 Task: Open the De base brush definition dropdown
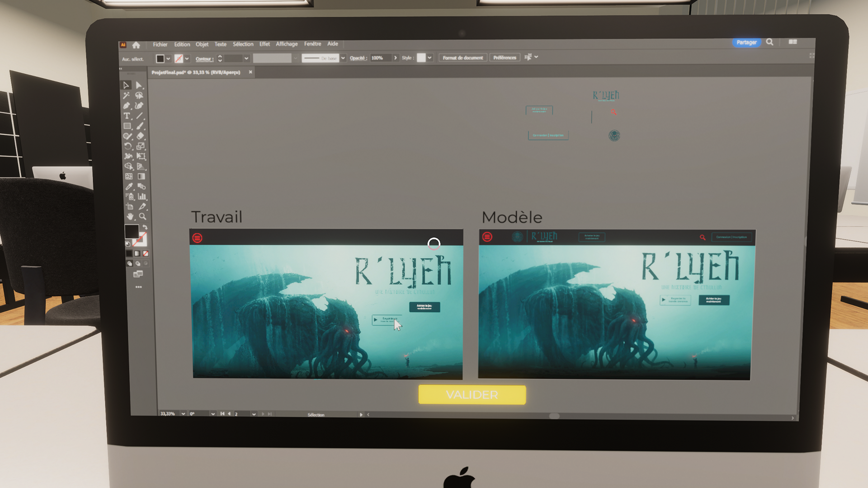click(343, 58)
